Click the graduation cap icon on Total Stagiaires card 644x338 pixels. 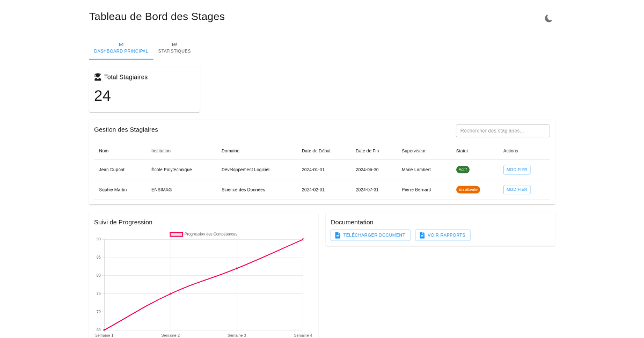pos(98,77)
